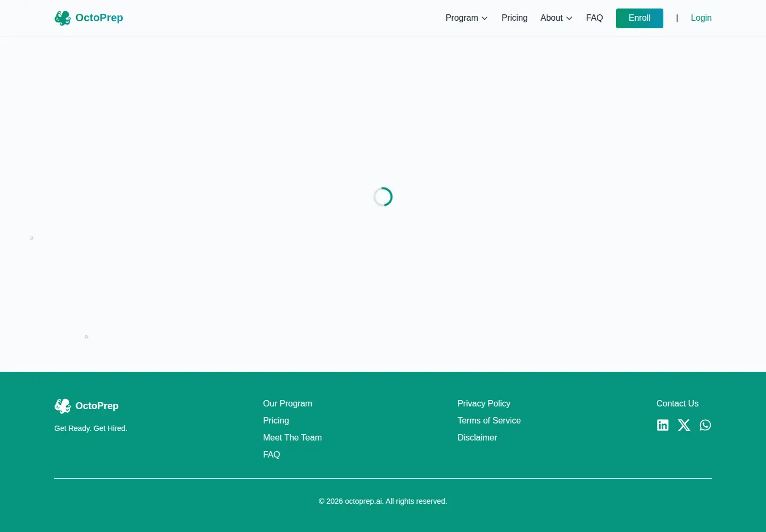This screenshot has width=766, height=532.
Task: Expand the About dropdown in the navbar
Action: [556, 18]
